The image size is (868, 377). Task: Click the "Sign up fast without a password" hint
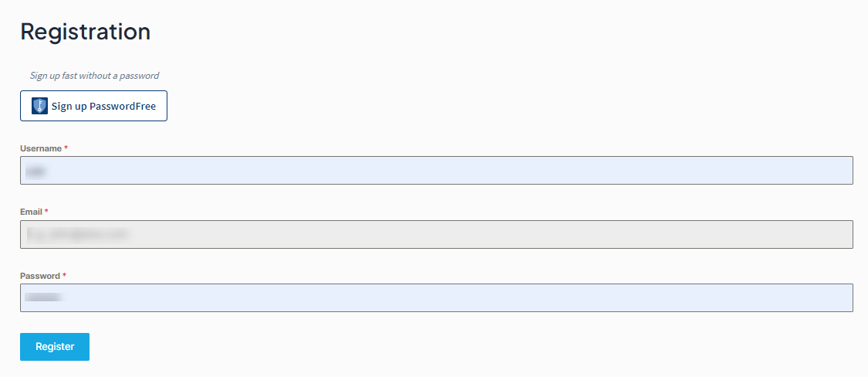click(94, 76)
